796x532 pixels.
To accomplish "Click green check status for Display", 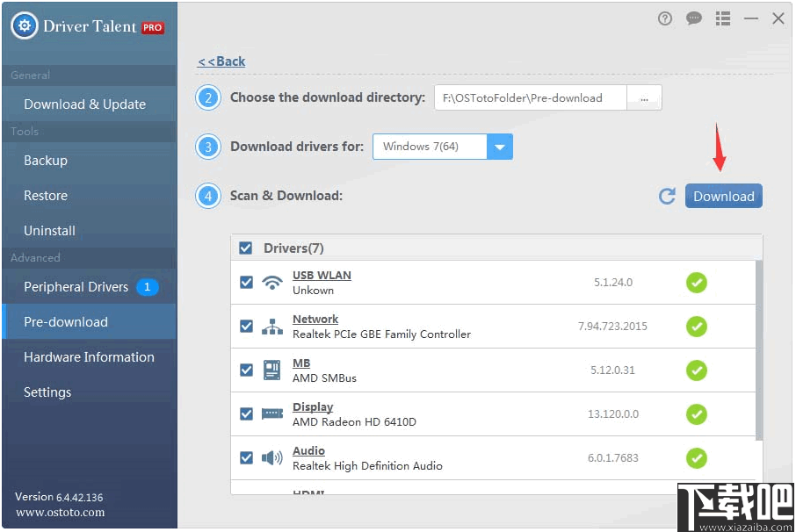I will click(697, 414).
